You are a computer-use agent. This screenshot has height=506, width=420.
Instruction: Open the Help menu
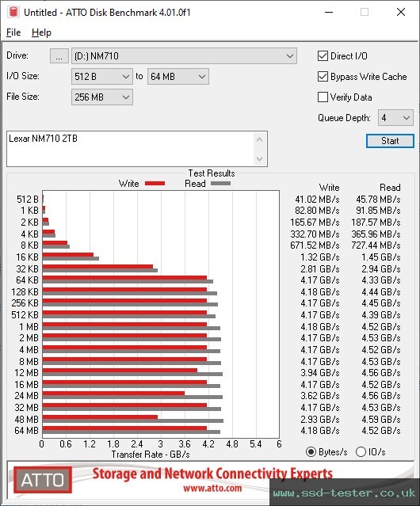(41, 32)
